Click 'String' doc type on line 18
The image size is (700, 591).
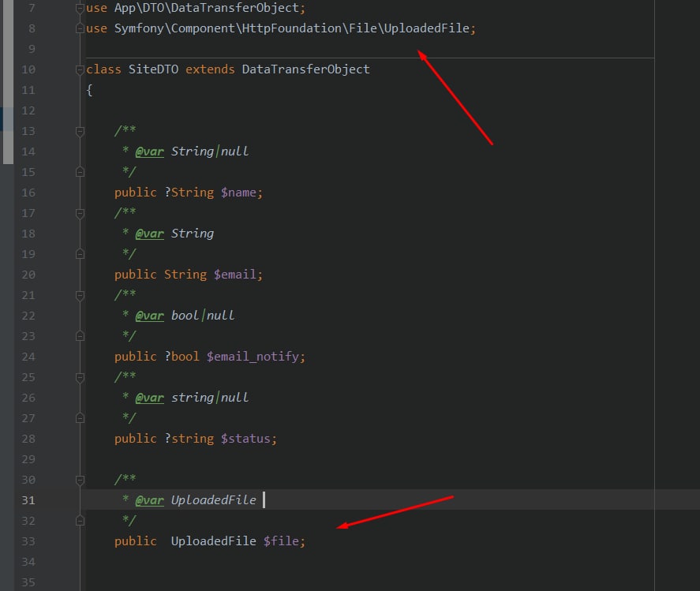point(193,234)
